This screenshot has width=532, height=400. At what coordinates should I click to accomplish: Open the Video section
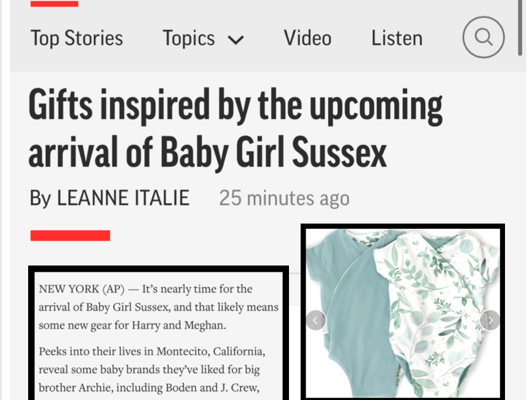[x=307, y=38]
